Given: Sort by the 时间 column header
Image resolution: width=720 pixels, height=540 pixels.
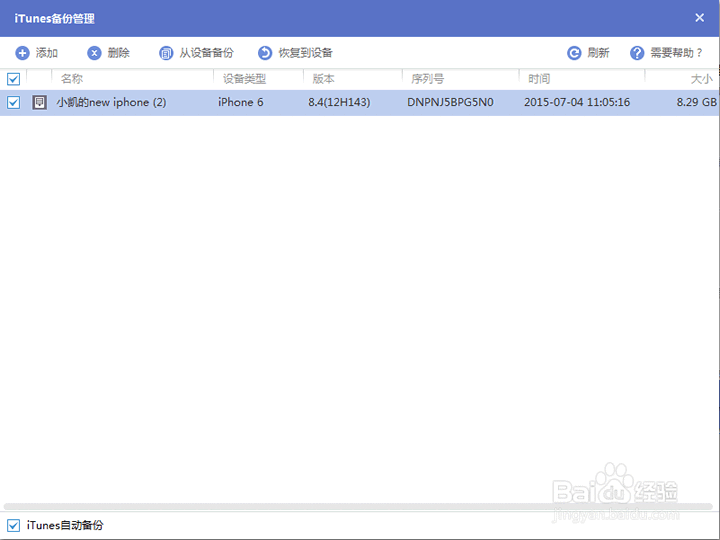Looking at the screenshot, I should pos(539,79).
